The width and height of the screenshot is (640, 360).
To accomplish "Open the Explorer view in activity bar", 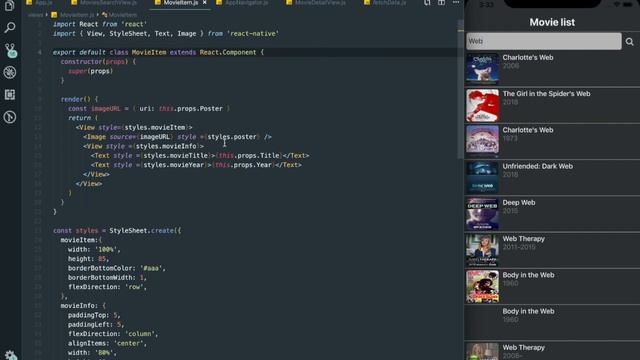I will [9, 6].
